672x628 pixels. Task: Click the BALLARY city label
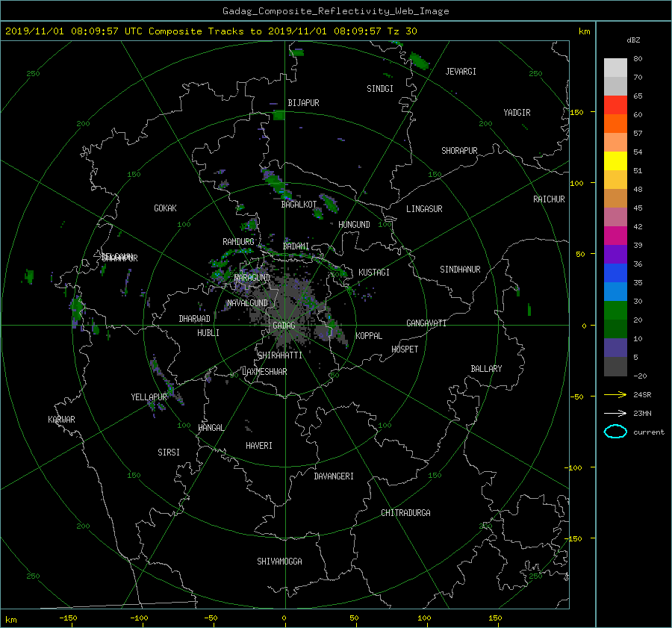486,369
